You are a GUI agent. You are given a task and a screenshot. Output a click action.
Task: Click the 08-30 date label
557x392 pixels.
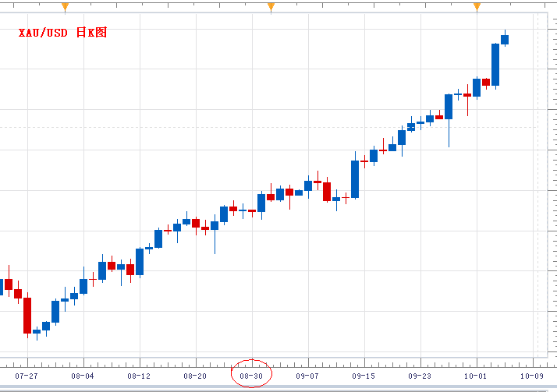click(x=251, y=376)
